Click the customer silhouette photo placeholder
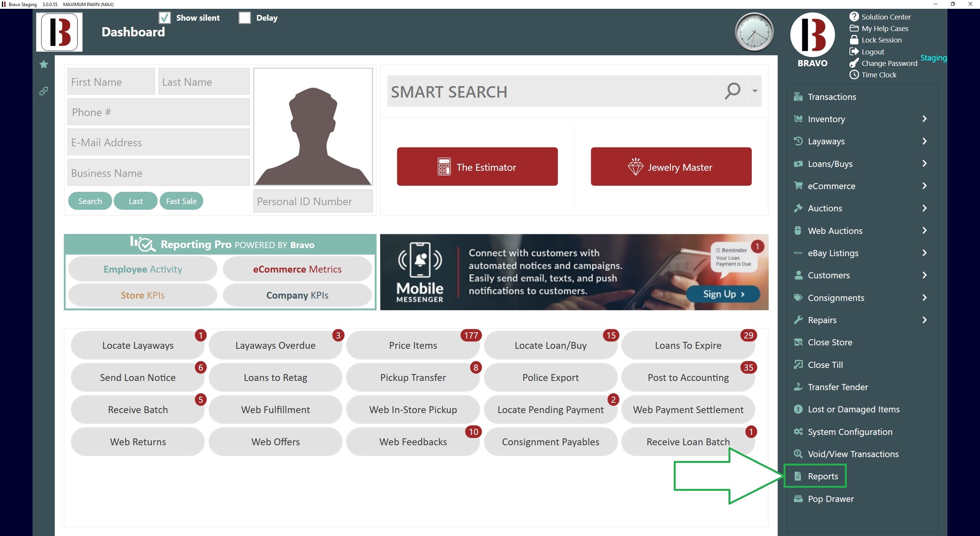The image size is (980, 536). [x=313, y=127]
